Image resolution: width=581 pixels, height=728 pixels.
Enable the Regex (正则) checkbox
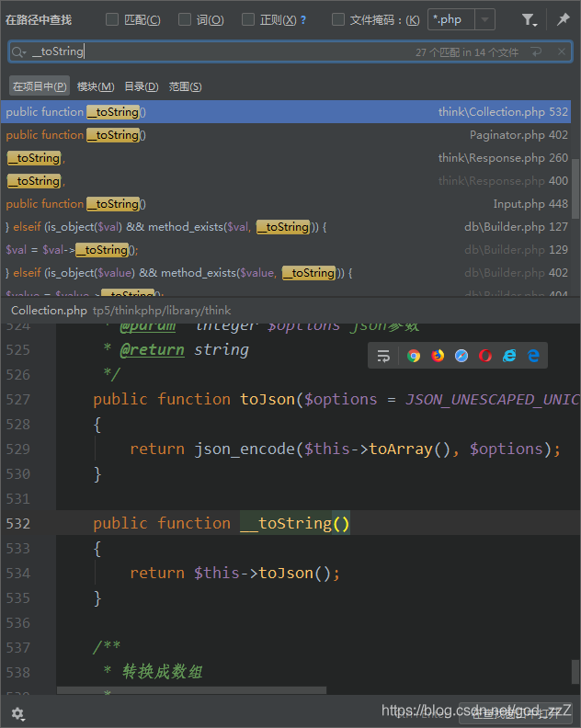(x=248, y=19)
